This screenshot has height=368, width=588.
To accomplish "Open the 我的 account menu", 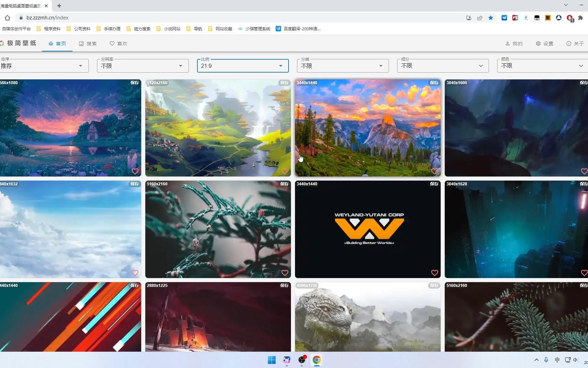I will coord(514,44).
